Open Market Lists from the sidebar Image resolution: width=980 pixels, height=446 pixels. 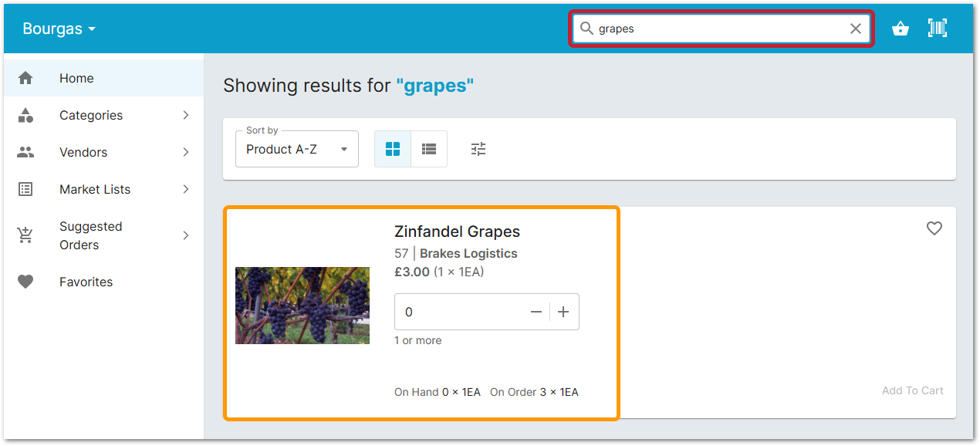(95, 189)
